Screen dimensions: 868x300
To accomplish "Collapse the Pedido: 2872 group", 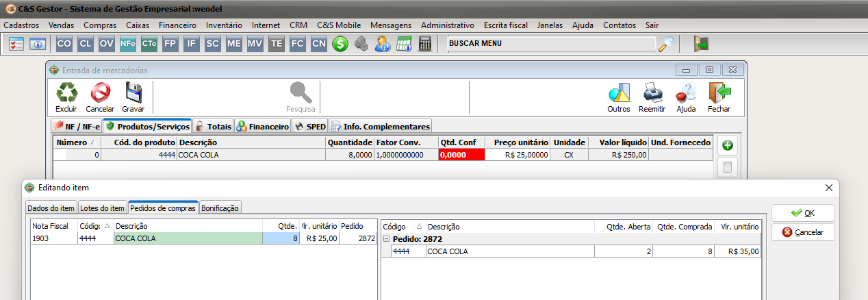I will (386, 238).
